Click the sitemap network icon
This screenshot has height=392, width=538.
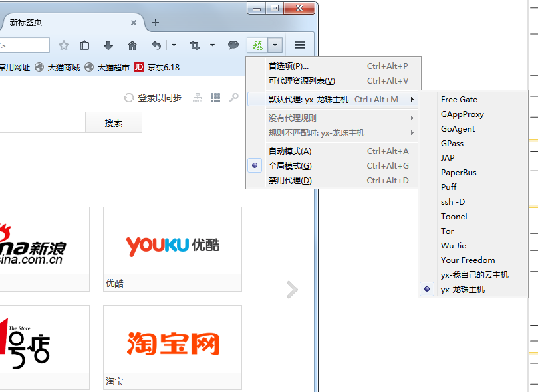coord(198,98)
